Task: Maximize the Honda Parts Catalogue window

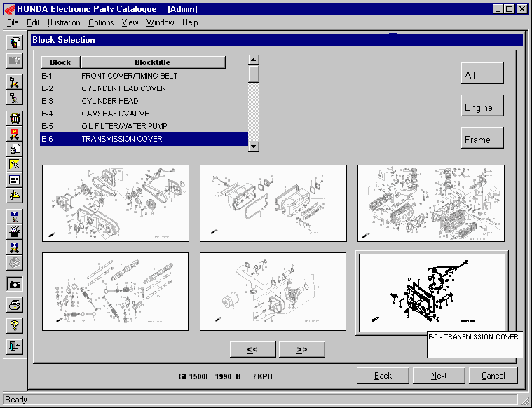Action: 510,9
